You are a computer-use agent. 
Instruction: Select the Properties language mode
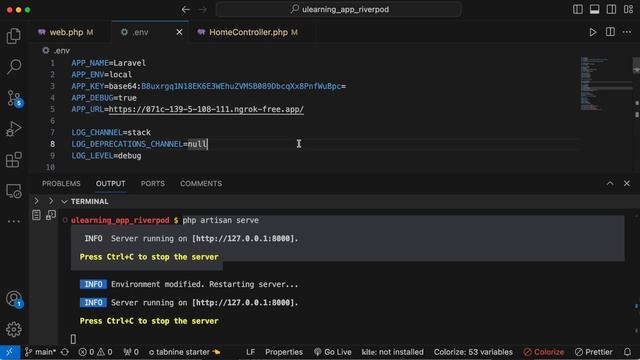(284, 352)
